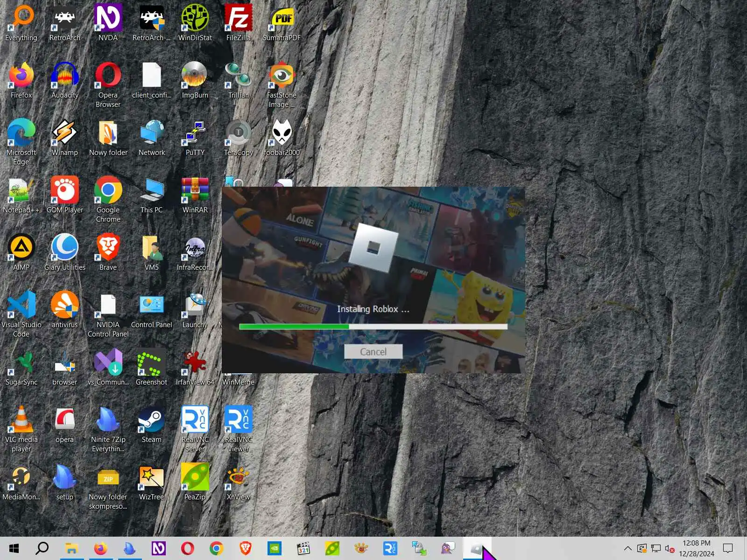Open the NVIDIA app from the taskbar
The height and width of the screenshot is (560, 747).
(x=275, y=548)
